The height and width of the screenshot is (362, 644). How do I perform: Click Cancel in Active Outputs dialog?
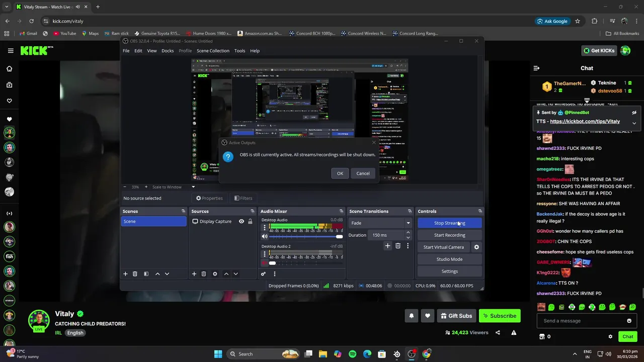363,173
